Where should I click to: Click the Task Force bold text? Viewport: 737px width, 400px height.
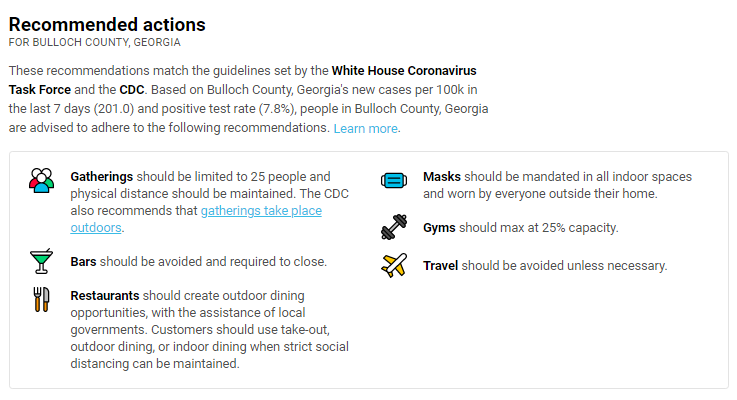39,90
